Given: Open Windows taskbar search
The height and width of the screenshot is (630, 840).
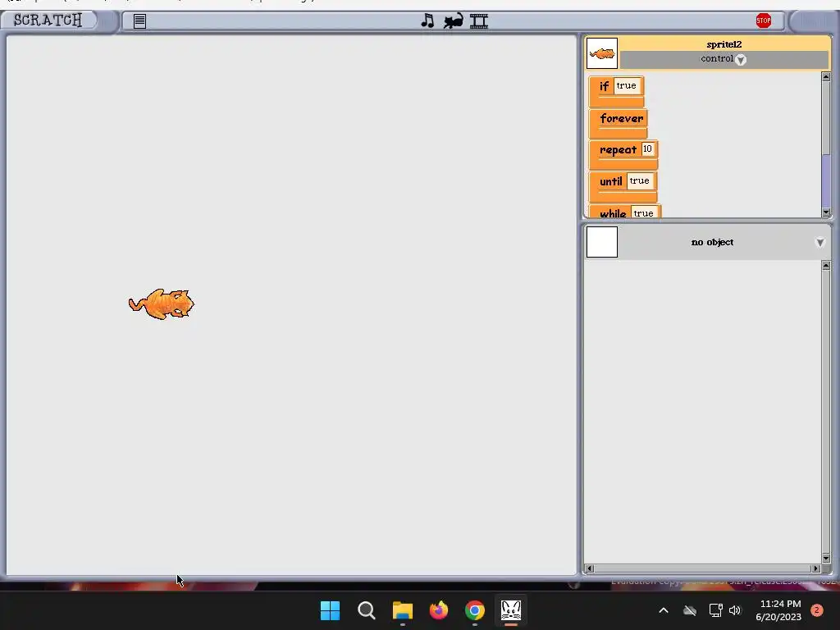Looking at the screenshot, I should pos(367,610).
